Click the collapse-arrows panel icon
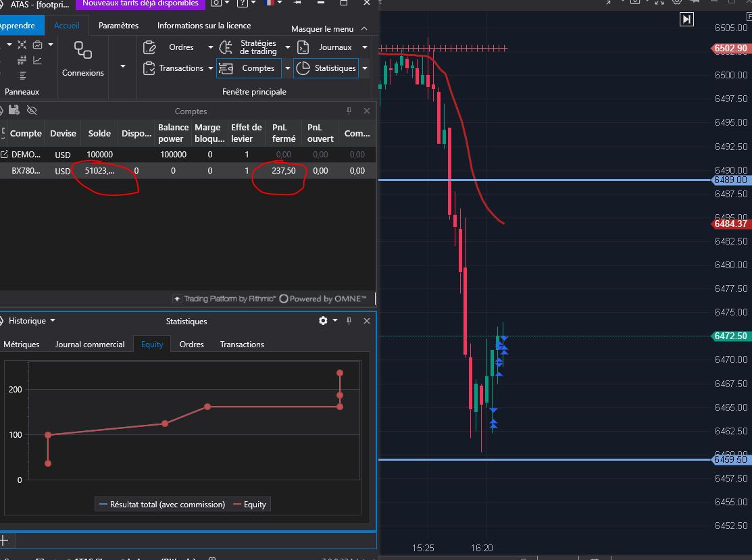This screenshot has width=752, height=560. [x=22, y=45]
